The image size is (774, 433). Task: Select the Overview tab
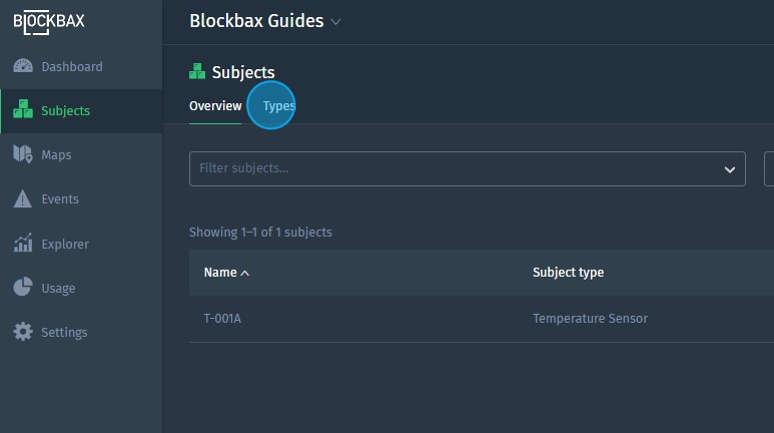[215, 106]
